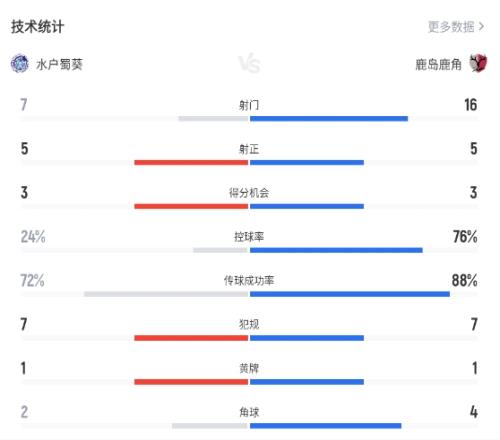Screen dimensions: 500x440
Task: Click the 角球 stat label
Action: click(x=249, y=412)
